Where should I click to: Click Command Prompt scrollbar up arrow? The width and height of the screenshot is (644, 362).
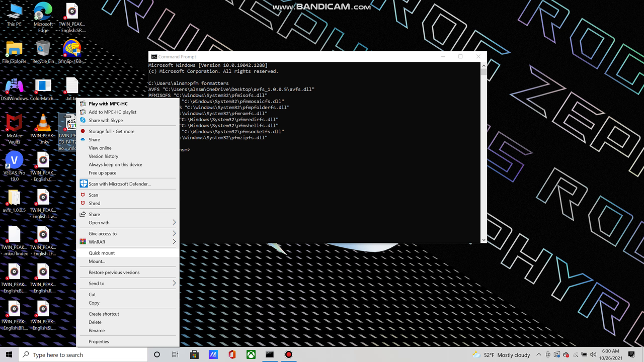click(484, 65)
